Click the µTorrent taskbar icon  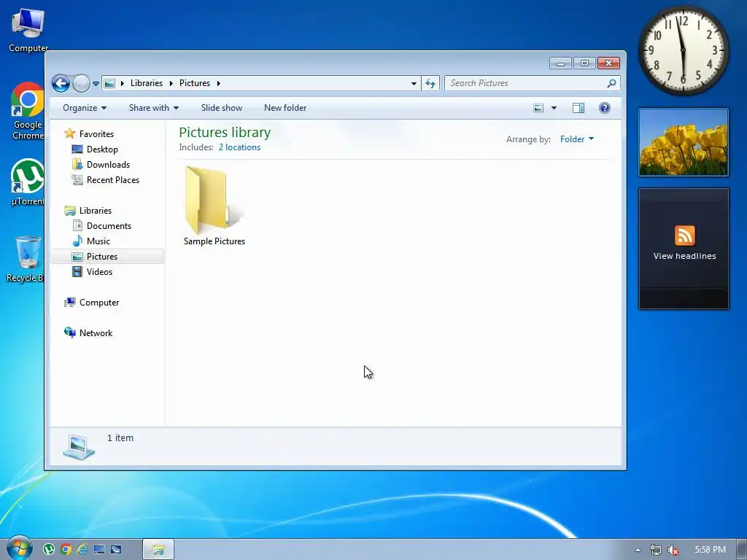click(x=49, y=550)
